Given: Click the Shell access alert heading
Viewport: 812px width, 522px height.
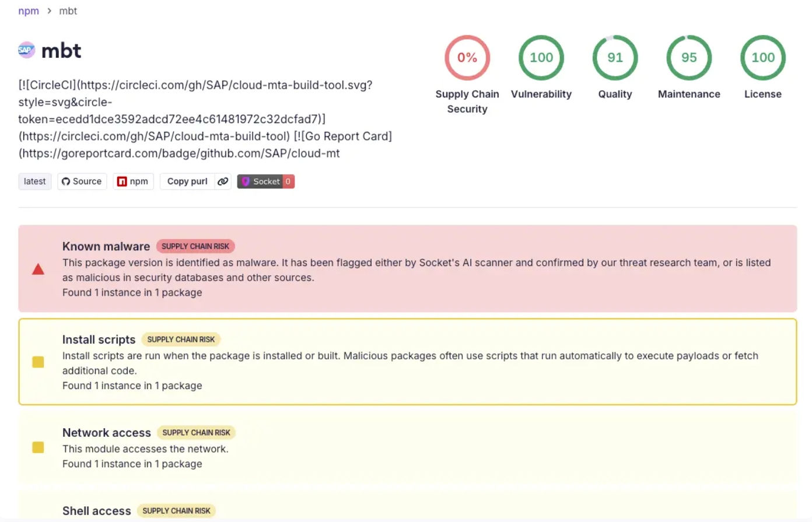Looking at the screenshot, I should coord(97,511).
